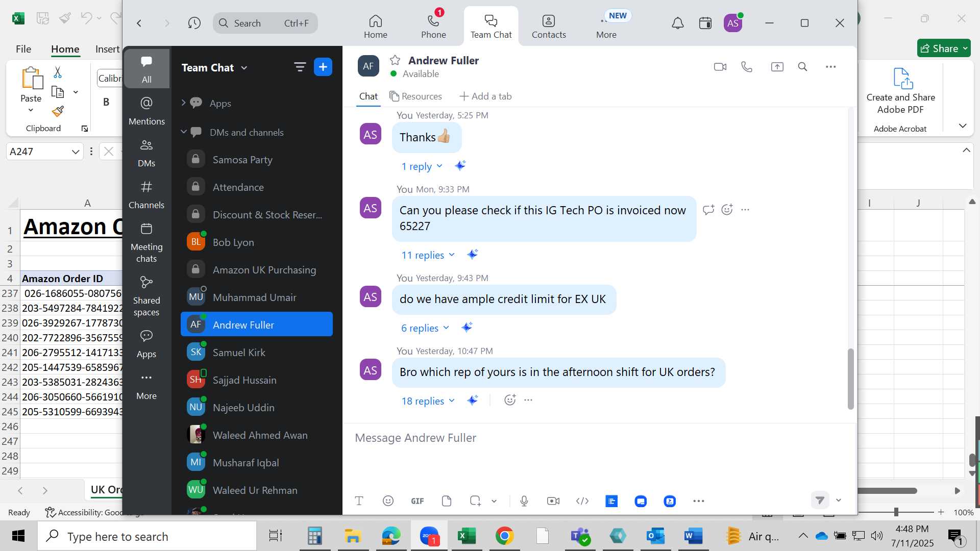The height and width of the screenshot is (551, 980).
Task: Expand the 6 replies thread
Action: pos(425,328)
